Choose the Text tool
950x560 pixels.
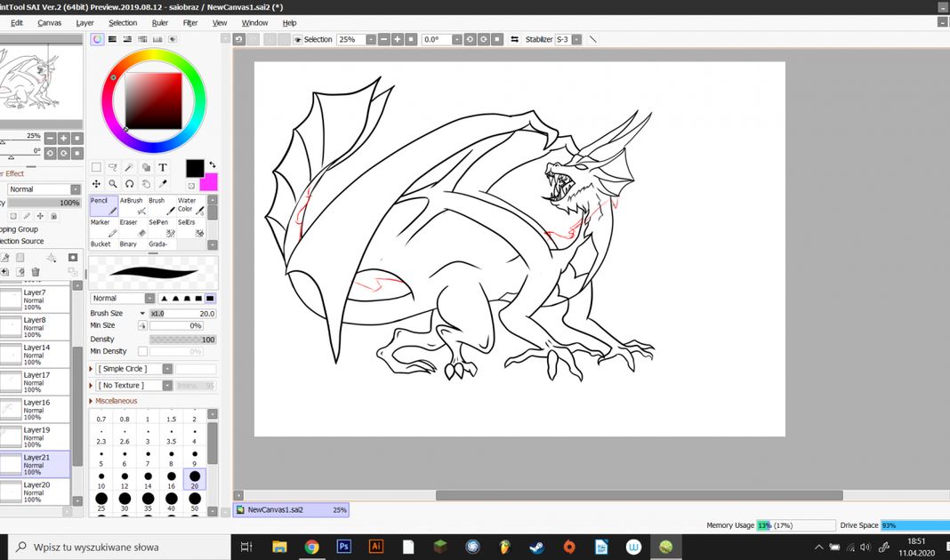point(163,167)
